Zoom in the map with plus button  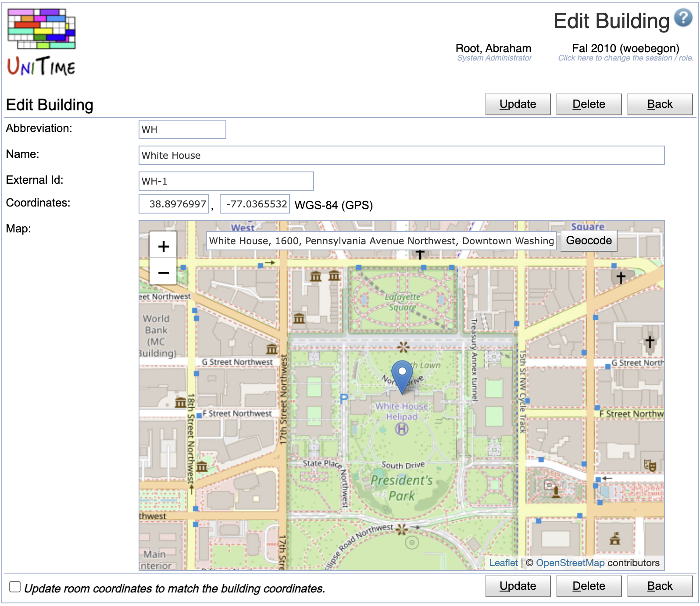pyautogui.click(x=164, y=246)
